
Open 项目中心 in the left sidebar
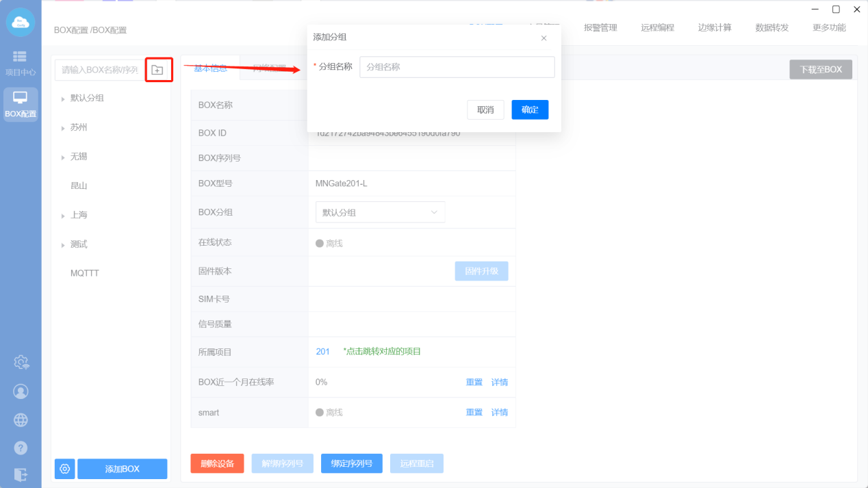(x=21, y=63)
